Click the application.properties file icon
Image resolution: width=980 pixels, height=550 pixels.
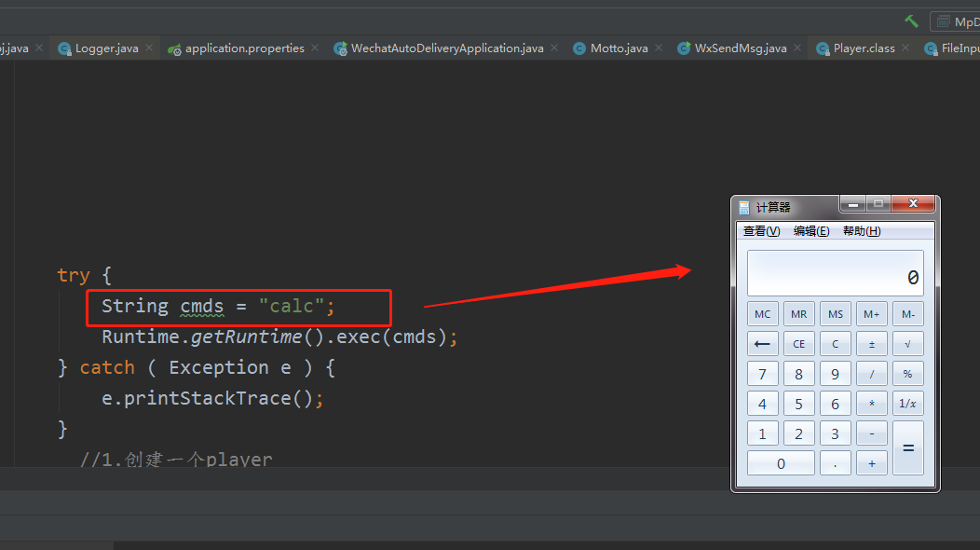174,48
